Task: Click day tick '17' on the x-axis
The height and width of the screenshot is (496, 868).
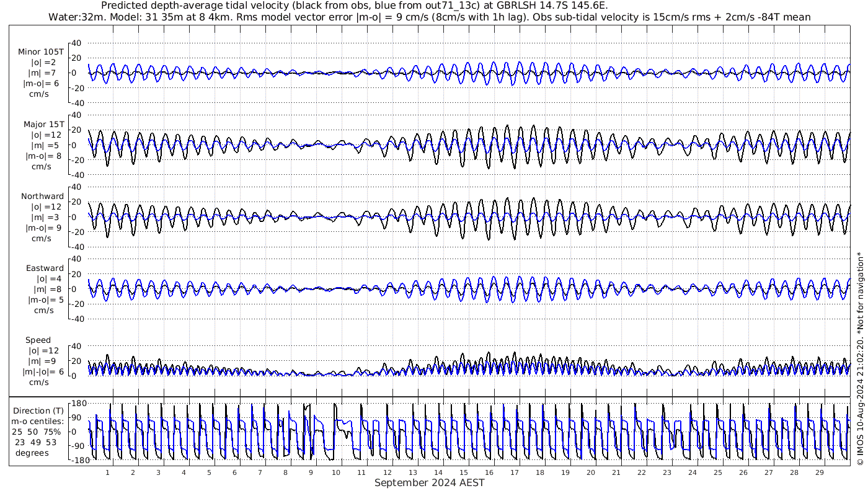Action: [x=514, y=472]
